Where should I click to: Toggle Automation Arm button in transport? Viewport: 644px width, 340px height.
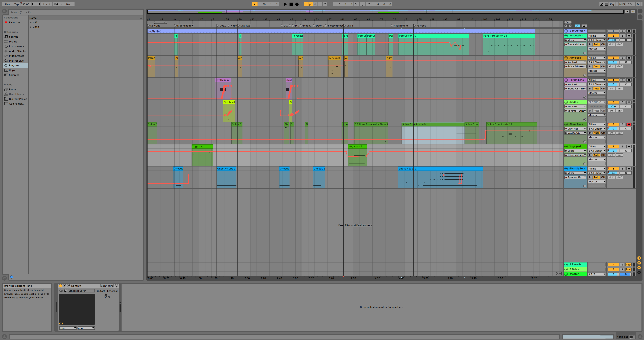point(311,4)
